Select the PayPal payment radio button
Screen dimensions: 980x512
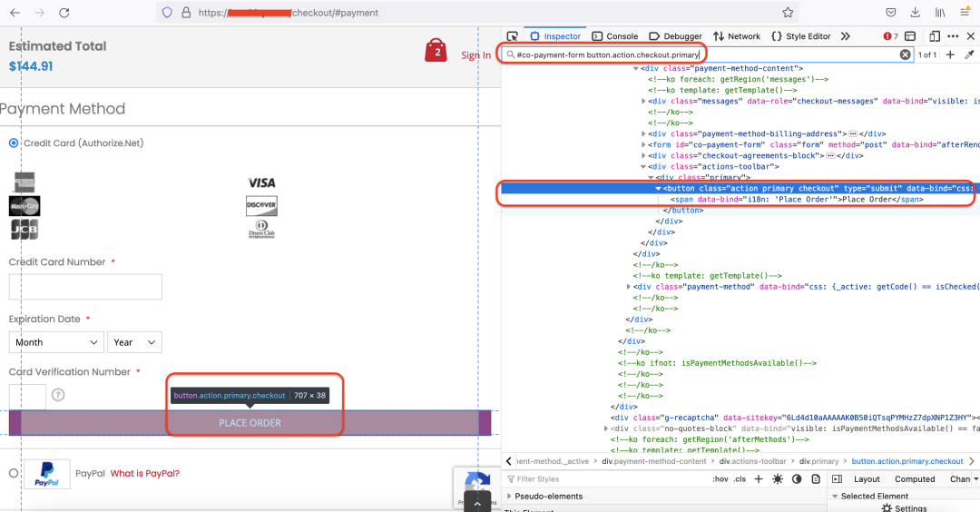pos(14,473)
